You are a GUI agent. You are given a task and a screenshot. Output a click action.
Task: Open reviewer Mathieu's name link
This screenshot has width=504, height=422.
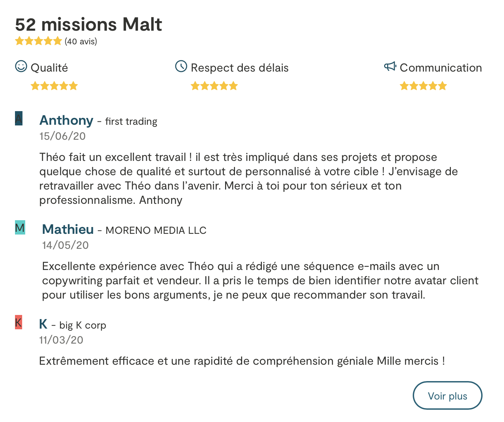(68, 229)
